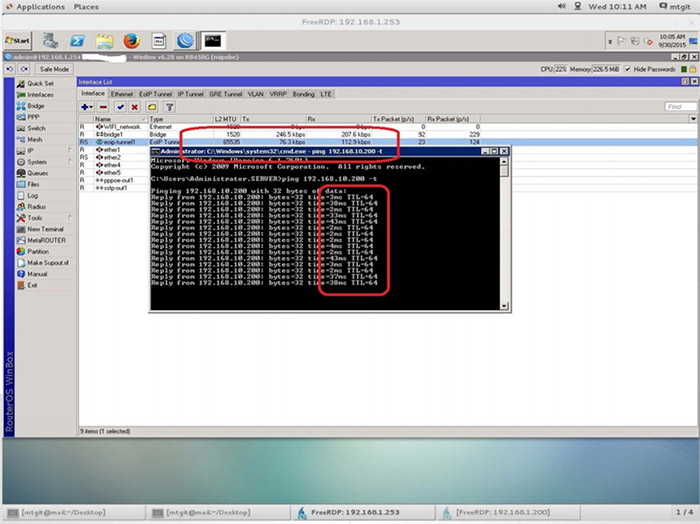
Task: Open Interfaces in sidebar
Action: pos(40,95)
